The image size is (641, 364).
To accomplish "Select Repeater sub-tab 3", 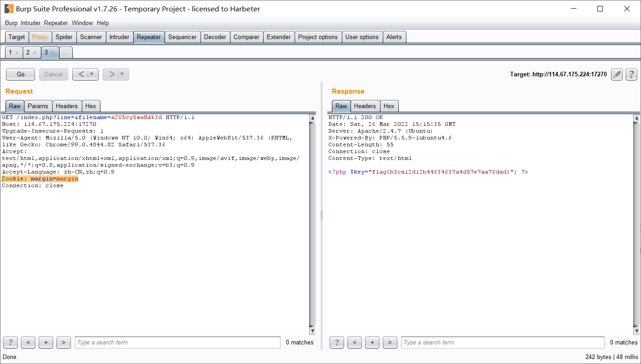I will (x=46, y=53).
